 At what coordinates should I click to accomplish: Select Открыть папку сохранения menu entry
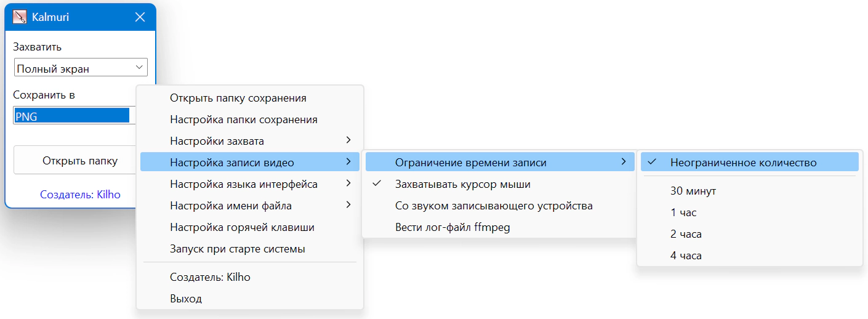point(250,98)
